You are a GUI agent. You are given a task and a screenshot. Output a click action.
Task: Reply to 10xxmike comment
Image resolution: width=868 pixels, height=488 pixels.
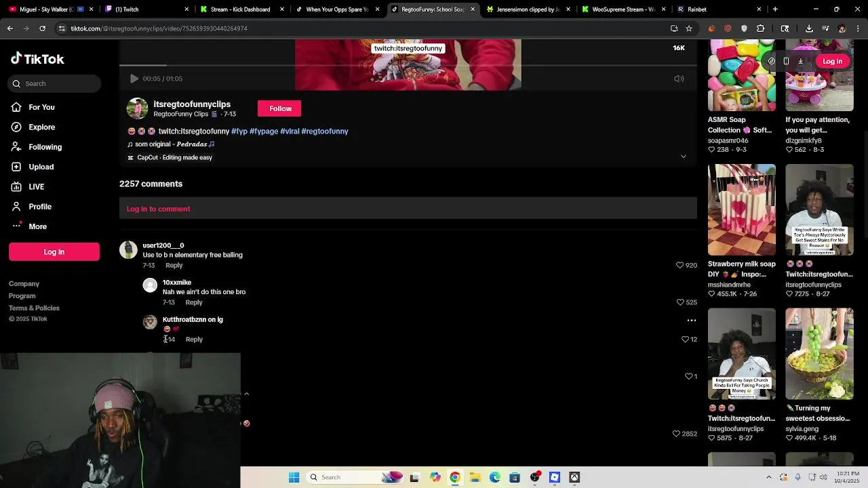pyautogui.click(x=194, y=302)
